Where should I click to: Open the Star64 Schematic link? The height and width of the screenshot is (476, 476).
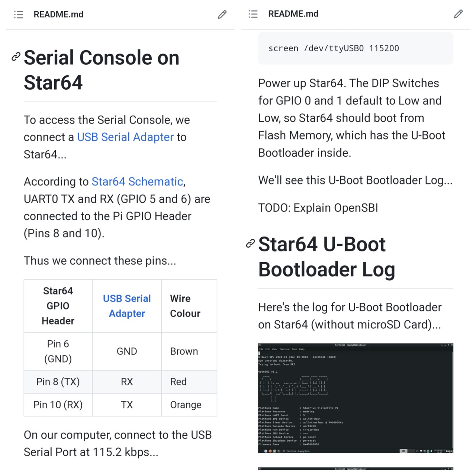pyautogui.click(x=137, y=181)
